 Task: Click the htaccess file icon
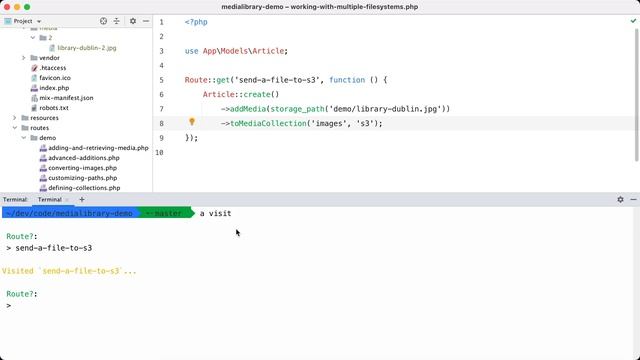34,68
